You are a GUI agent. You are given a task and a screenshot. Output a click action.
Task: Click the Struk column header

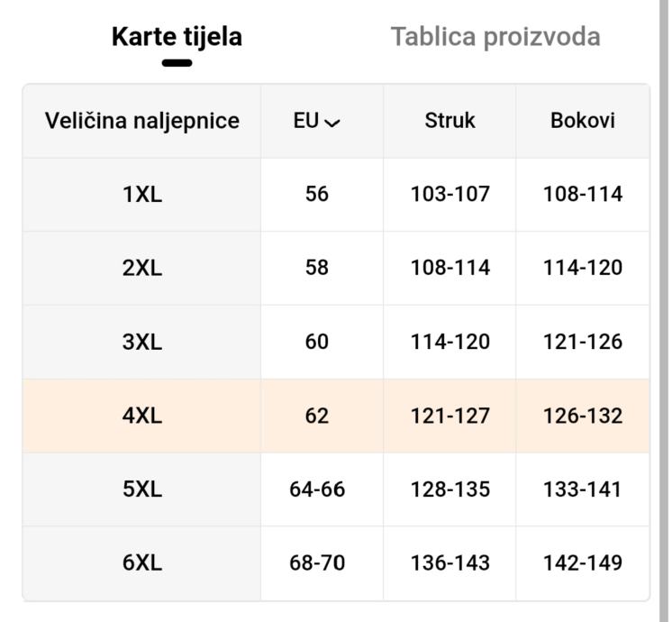click(450, 121)
